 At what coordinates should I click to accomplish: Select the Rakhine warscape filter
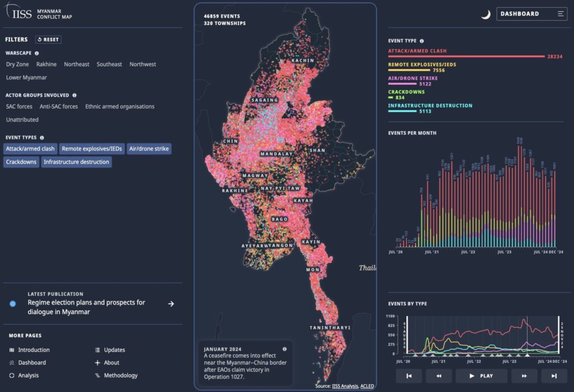[x=47, y=64]
